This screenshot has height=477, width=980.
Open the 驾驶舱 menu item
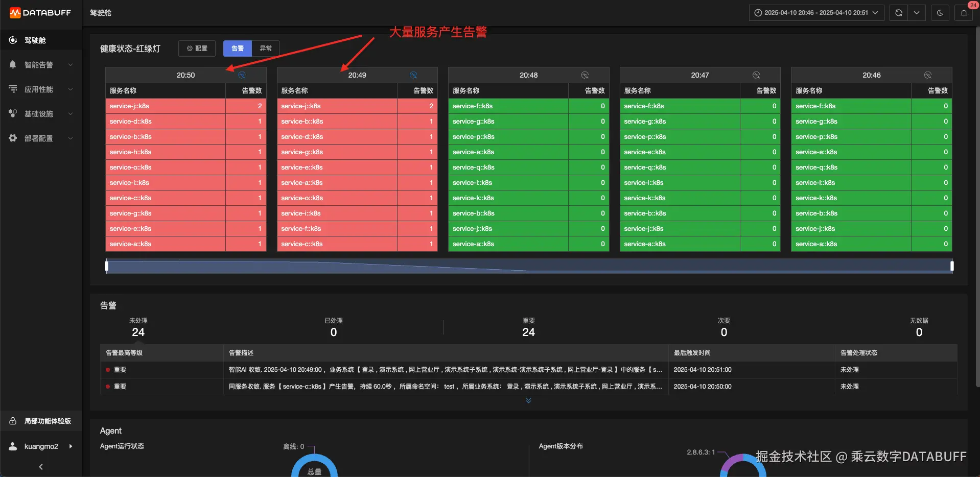(41, 40)
